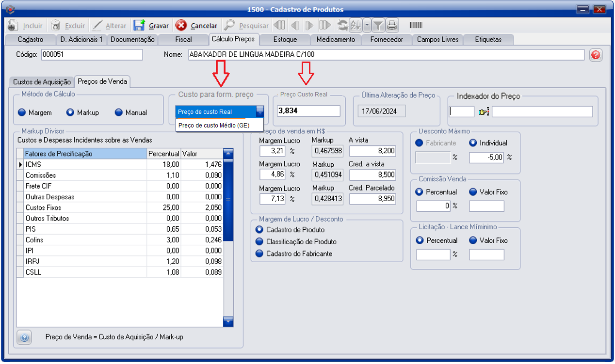This screenshot has height=364, width=615.
Task: Click the A vista price field
Action: click(x=372, y=151)
